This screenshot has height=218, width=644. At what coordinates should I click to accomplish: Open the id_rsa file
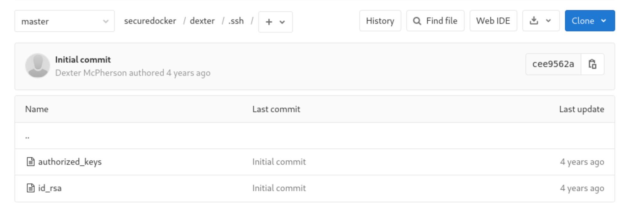(x=50, y=188)
